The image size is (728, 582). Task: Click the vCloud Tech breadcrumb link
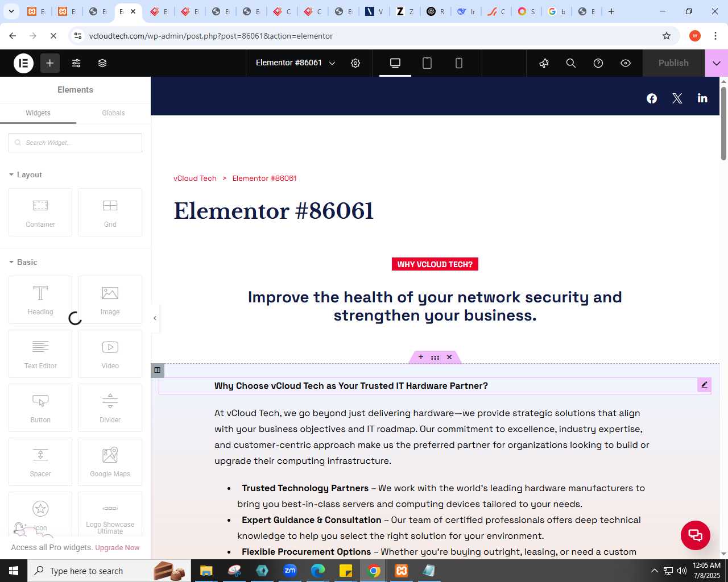pyautogui.click(x=195, y=178)
